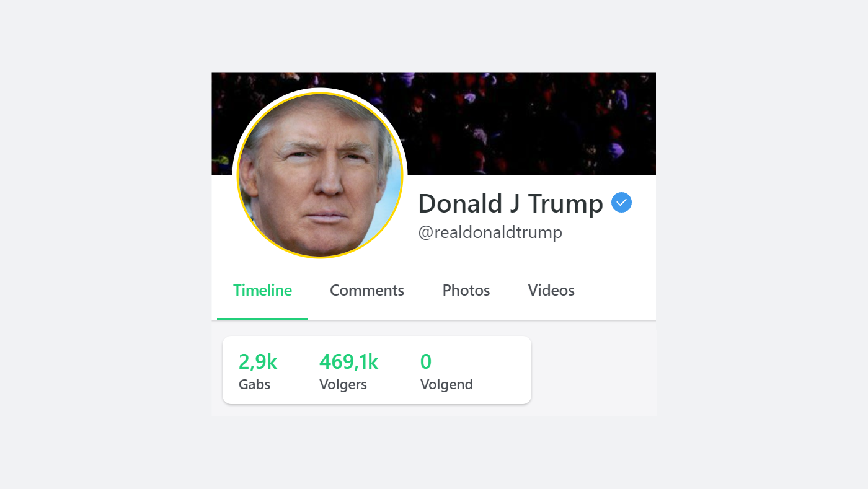Screen dimensions: 868x489
Task: Click empty space right of Volgend in stats card
Action: click(x=502, y=371)
